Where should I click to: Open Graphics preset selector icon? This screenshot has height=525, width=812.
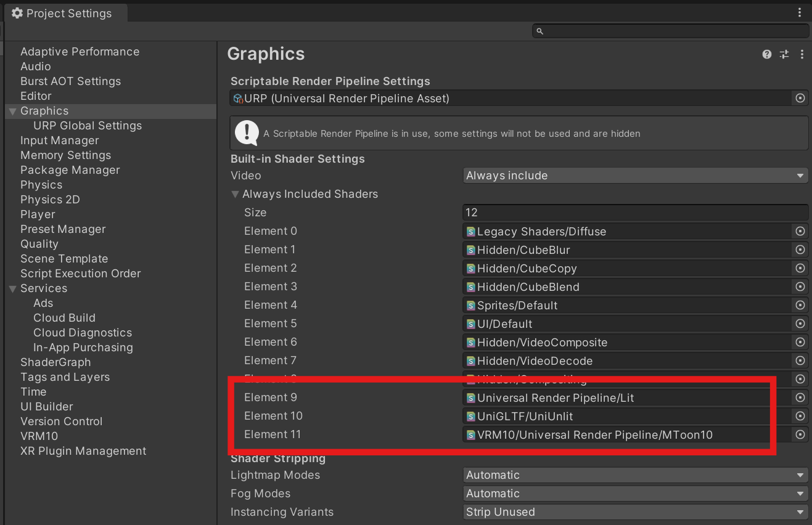(x=784, y=54)
